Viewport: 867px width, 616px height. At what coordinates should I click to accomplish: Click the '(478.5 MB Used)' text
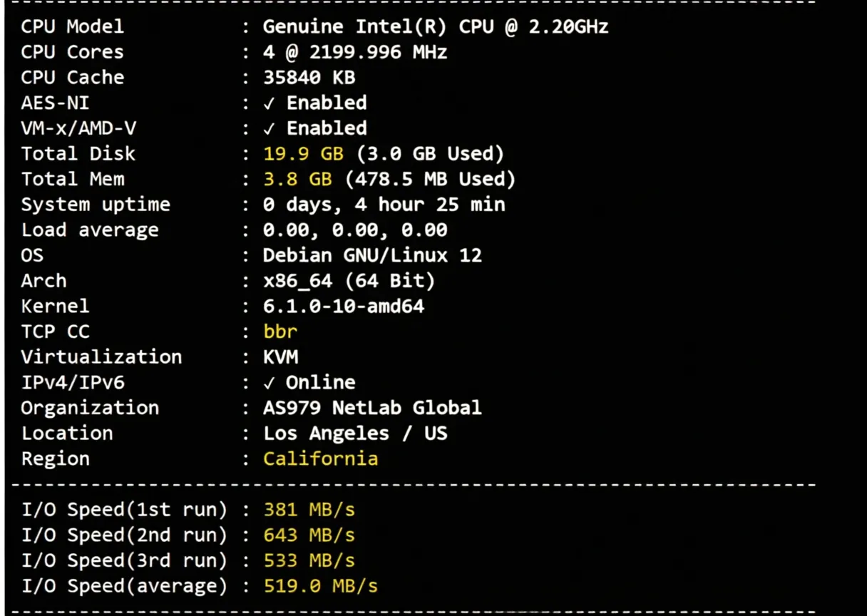point(430,179)
